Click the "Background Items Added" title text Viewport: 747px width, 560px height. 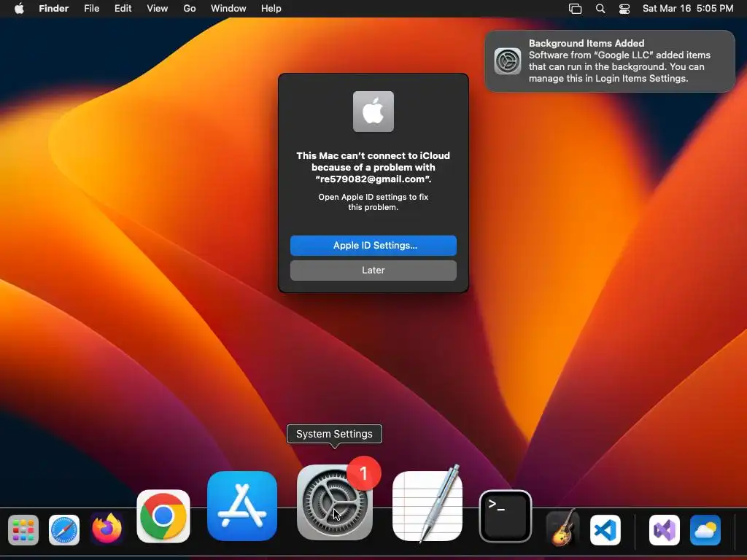click(587, 43)
